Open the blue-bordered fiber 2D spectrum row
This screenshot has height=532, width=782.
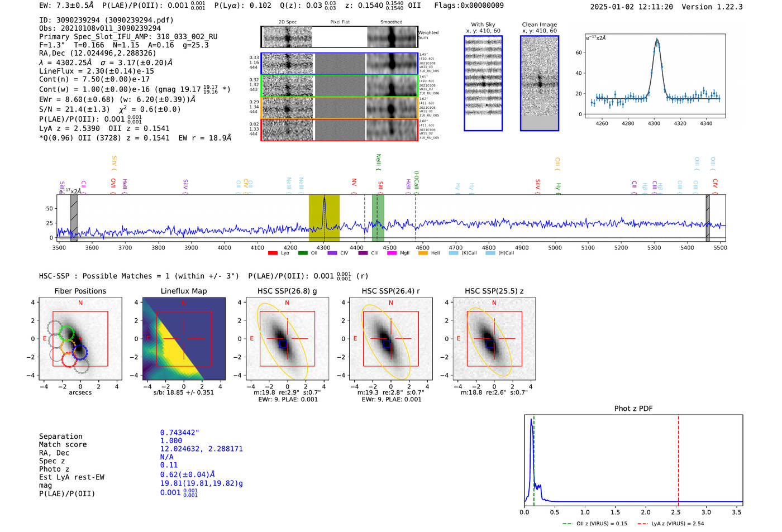point(339,64)
